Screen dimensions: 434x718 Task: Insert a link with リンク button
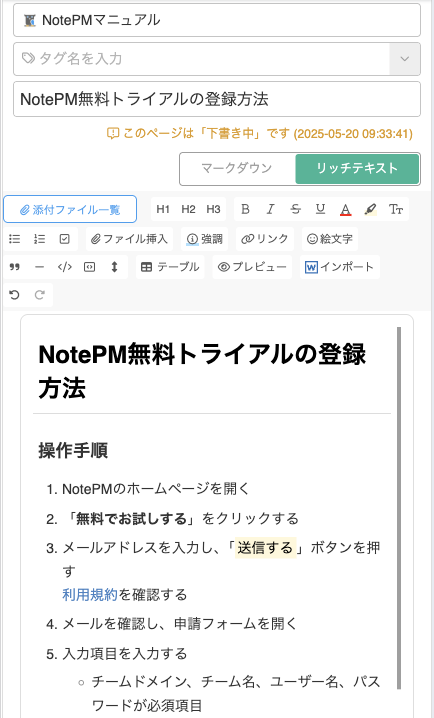[x=265, y=239]
